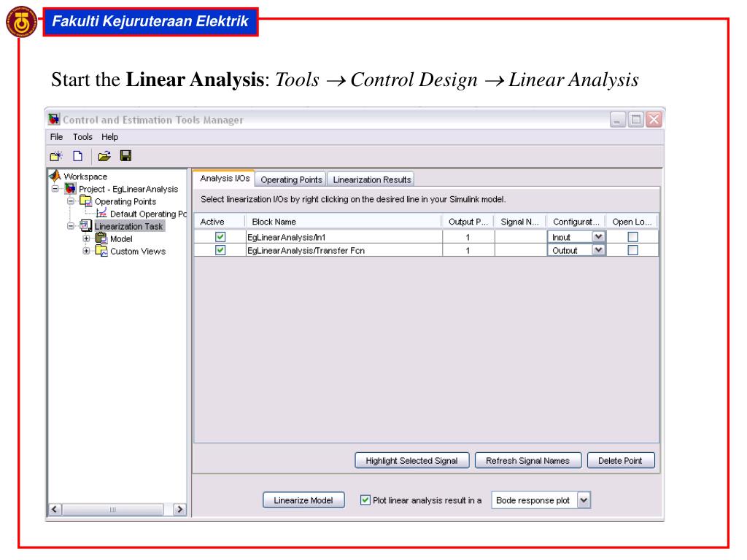Select the Model tree item

(121, 238)
